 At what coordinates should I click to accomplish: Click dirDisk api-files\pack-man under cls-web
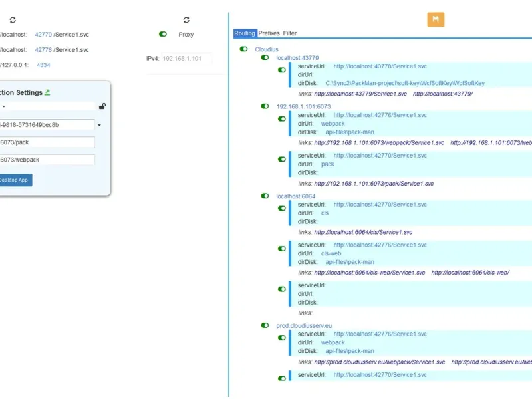coord(350,262)
